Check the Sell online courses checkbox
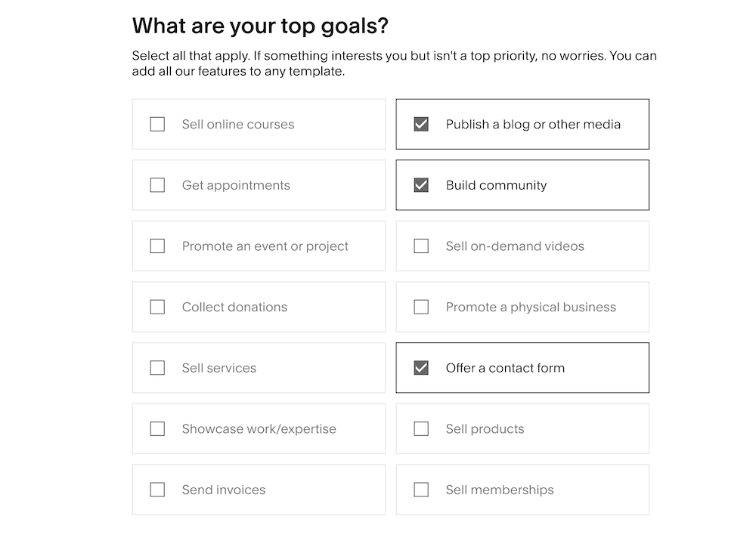Image resolution: width=756 pixels, height=541 pixels. click(x=157, y=125)
